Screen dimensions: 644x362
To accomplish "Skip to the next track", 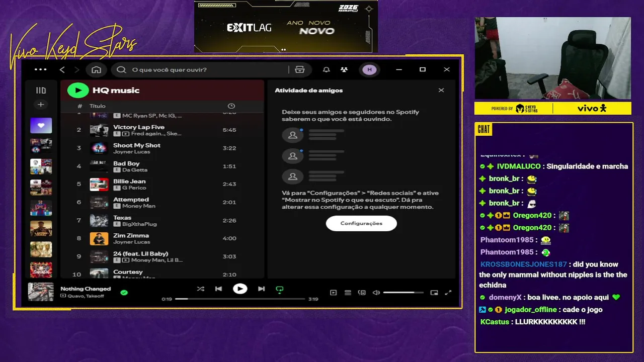I will pyautogui.click(x=261, y=289).
